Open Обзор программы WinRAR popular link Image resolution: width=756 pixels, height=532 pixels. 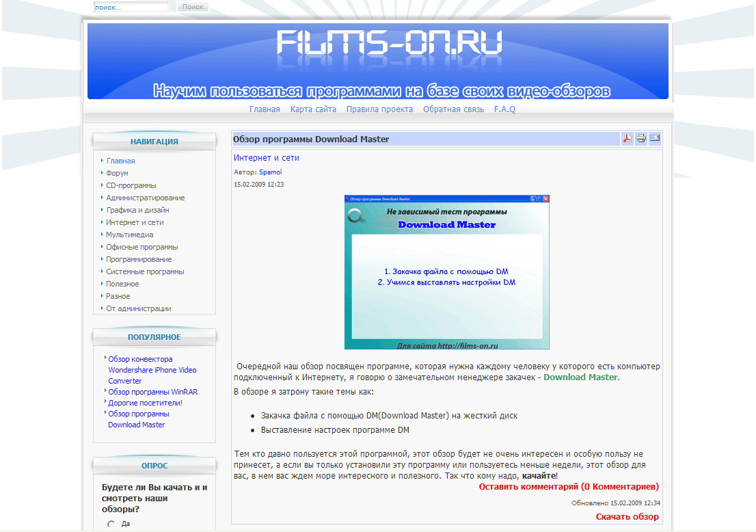tap(153, 392)
